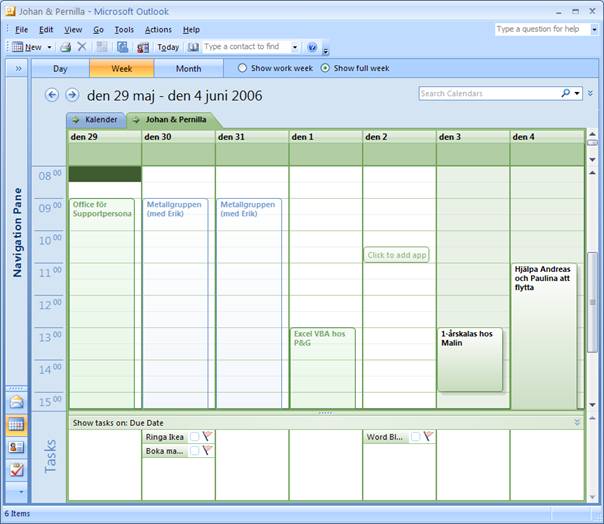Click the Search Calendars field
Image resolution: width=604 pixels, height=524 pixels.
[489, 93]
